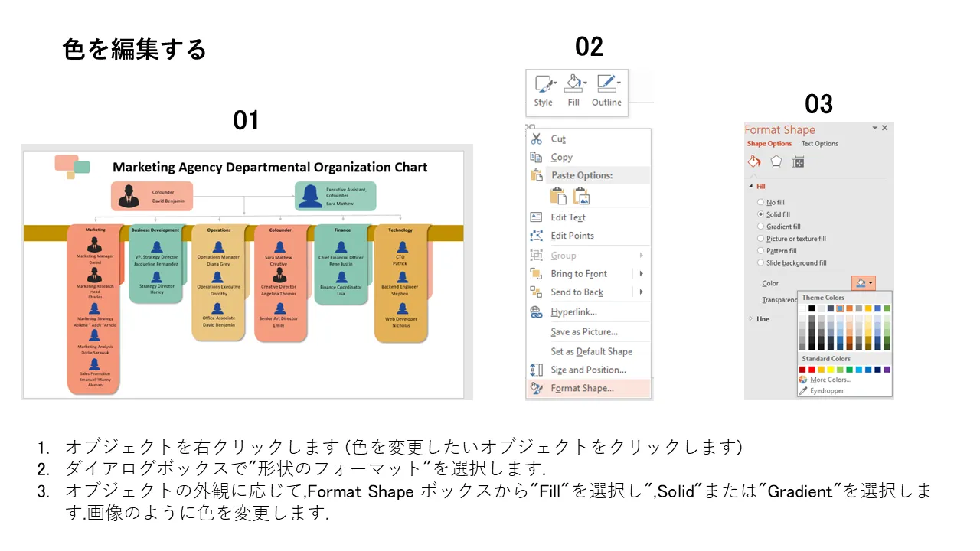Open Size & Properties icon tab

click(x=798, y=161)
